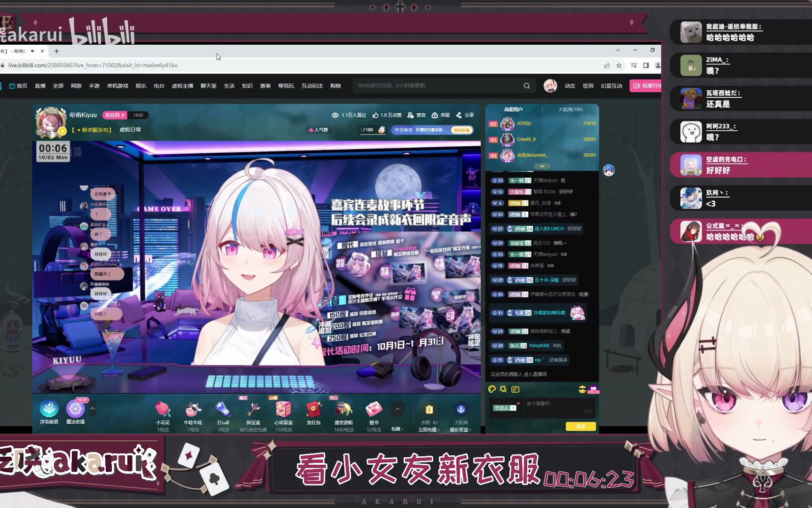812x508 pixels.
Task: Click the 小花花 flower gift icon
Action: click(163, 410)
